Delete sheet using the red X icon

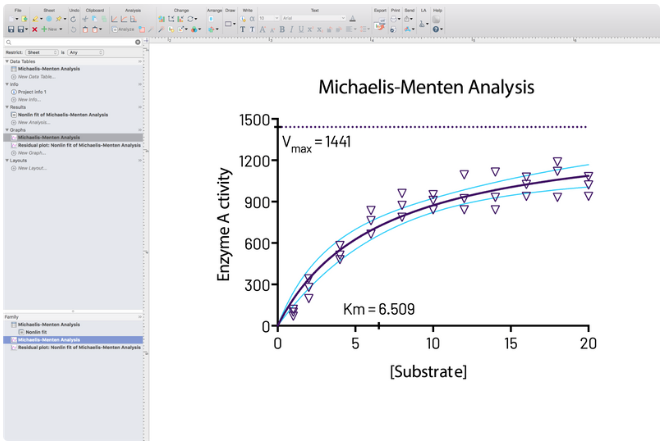click(35, 29)
